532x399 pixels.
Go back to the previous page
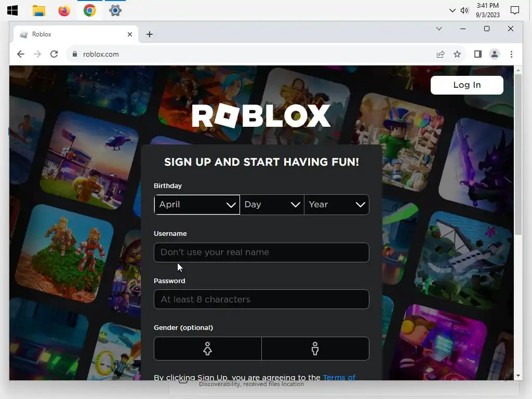(x=21, y=54)
